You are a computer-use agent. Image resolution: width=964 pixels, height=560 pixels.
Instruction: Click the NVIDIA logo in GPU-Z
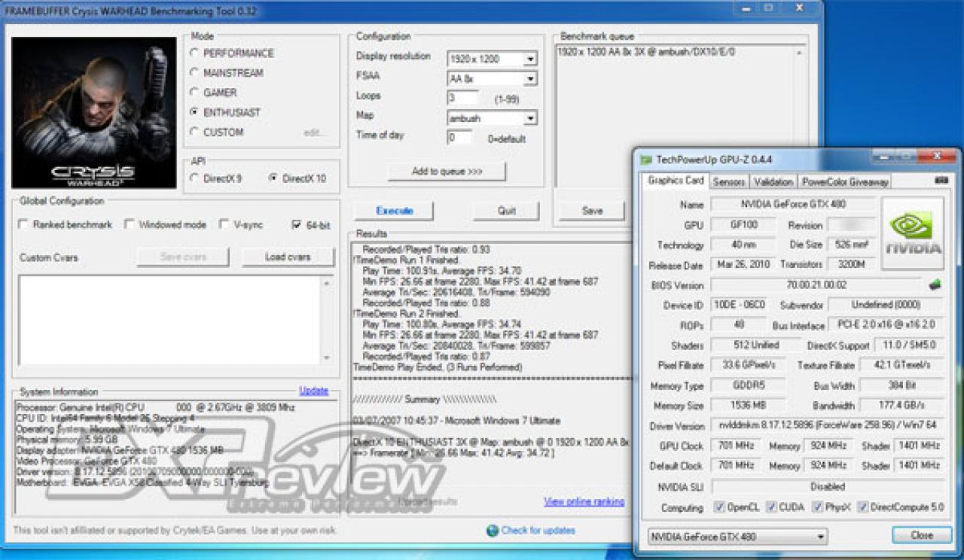tap(913, 234)
